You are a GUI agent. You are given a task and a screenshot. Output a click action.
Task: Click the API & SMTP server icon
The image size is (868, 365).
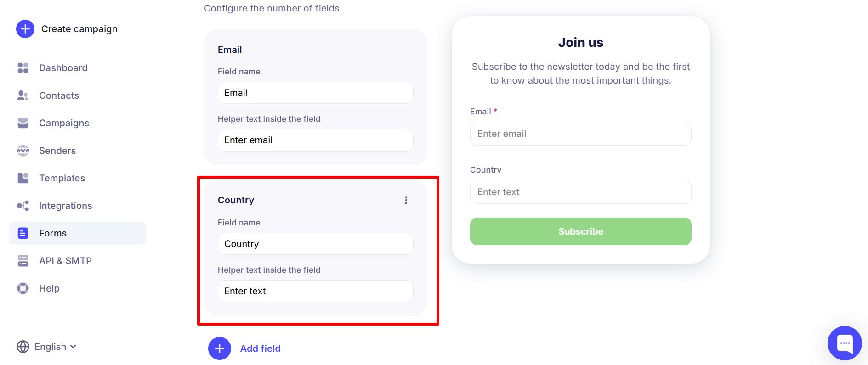[x=23, y=261]
